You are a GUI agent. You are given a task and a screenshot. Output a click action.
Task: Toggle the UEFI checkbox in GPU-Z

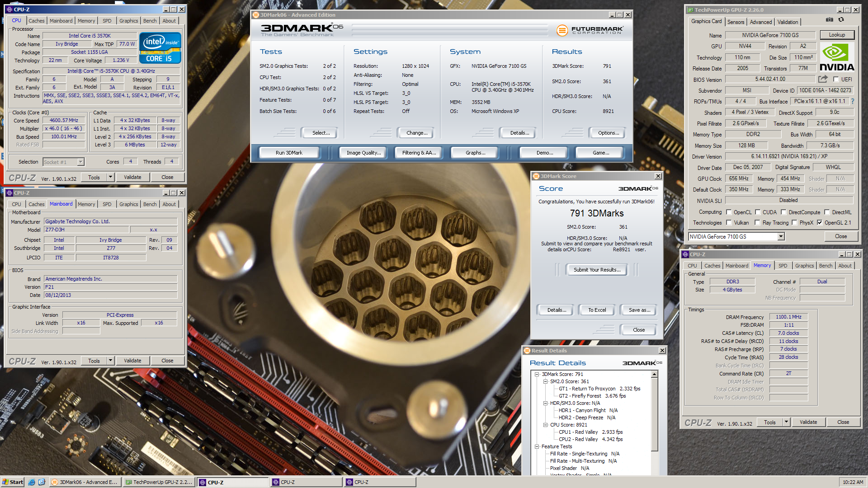pos(836,79)
